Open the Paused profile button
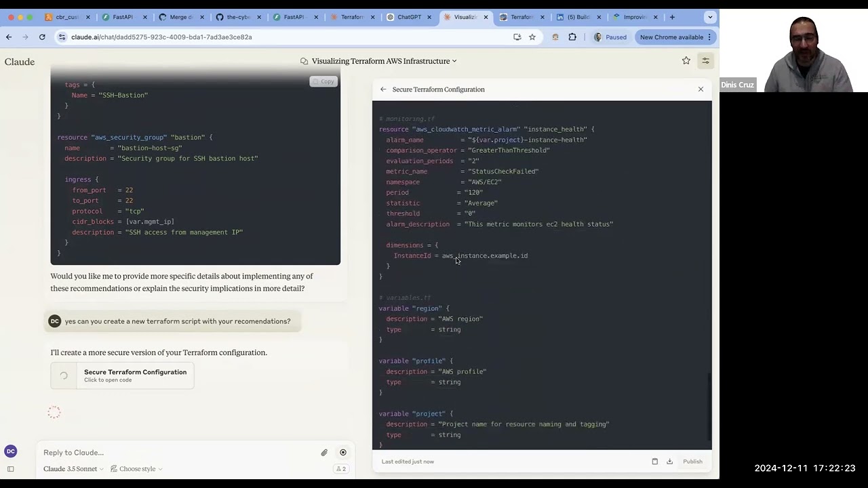Image resolution: width=868 pixels, height=488 pixels. pos(610,37)
